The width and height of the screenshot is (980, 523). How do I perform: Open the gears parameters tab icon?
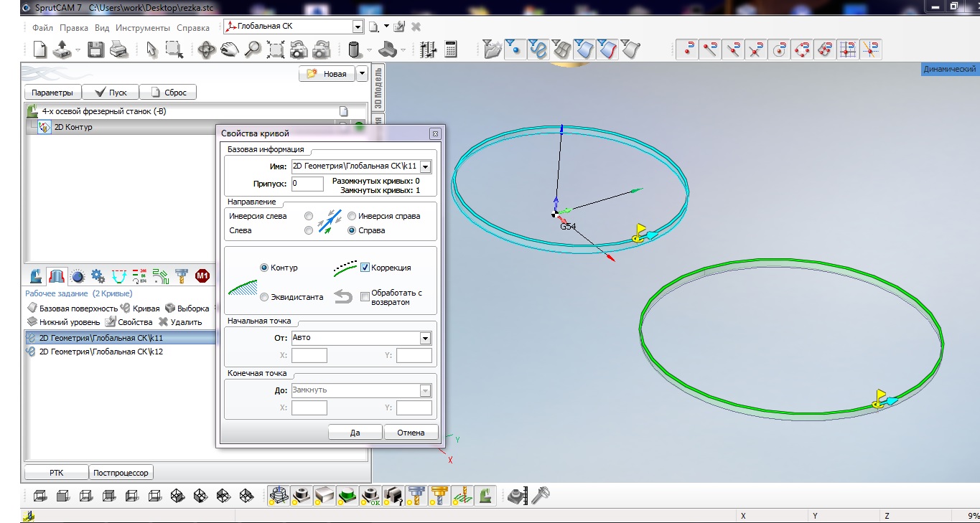[98, 276]
